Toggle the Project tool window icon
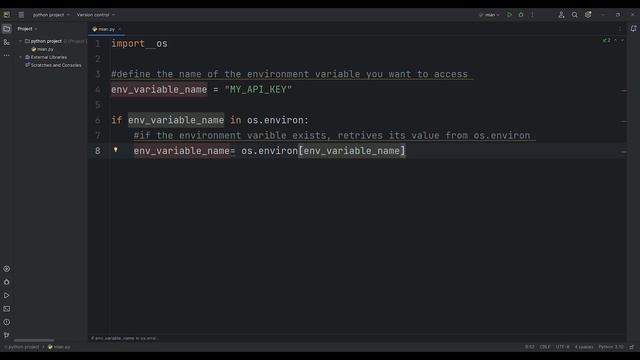Screen dimensions: 640x360 7,29
